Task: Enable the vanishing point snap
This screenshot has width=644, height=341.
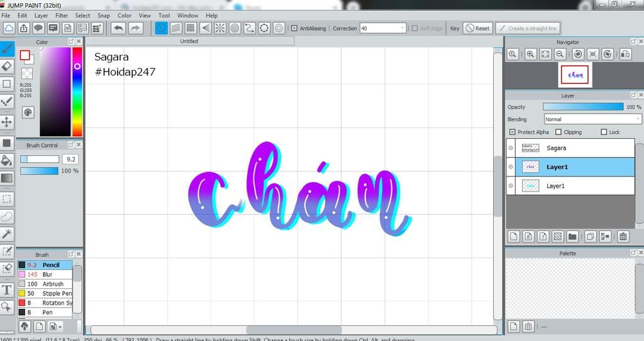Action: [x=206, y=28]
